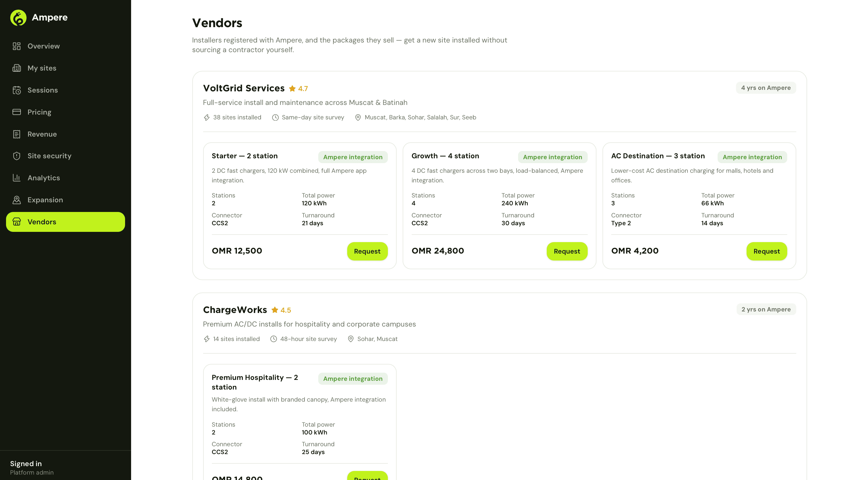Click the AC Destination — 3 station title
The width and height of the screenshot is (868, 480).
click(x=658, y=156)
